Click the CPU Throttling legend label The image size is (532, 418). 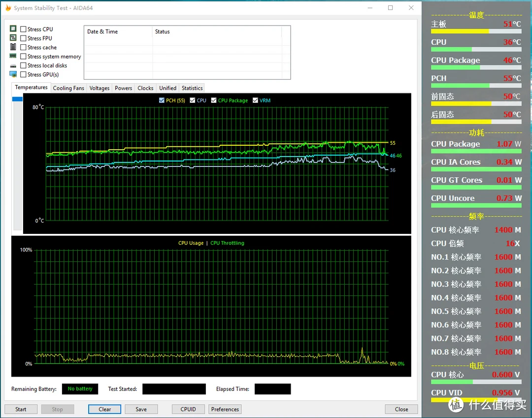[x=227, y=243]
